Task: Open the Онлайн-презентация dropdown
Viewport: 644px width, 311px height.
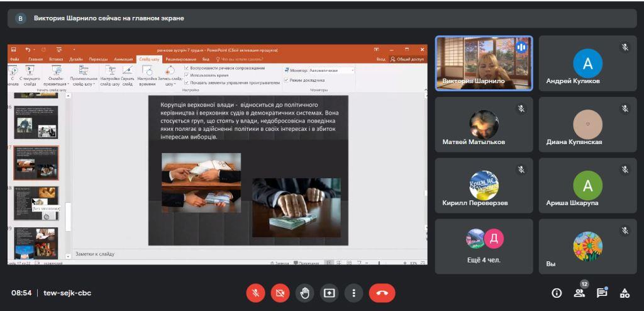Action: pyautogui.click(x=56, y=76)
